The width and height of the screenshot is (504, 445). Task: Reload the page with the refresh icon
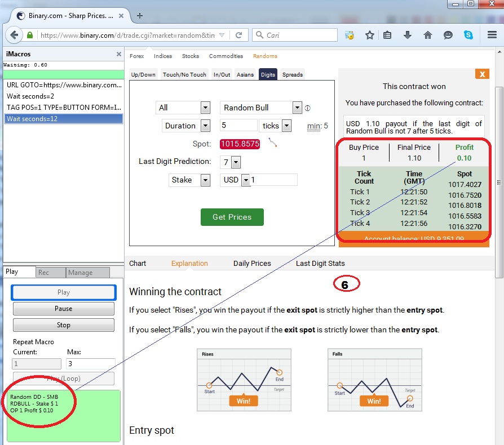pos(238,35)
